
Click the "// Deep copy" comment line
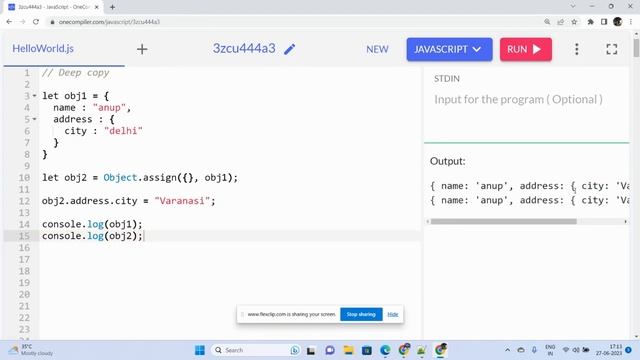pos(76,73)
